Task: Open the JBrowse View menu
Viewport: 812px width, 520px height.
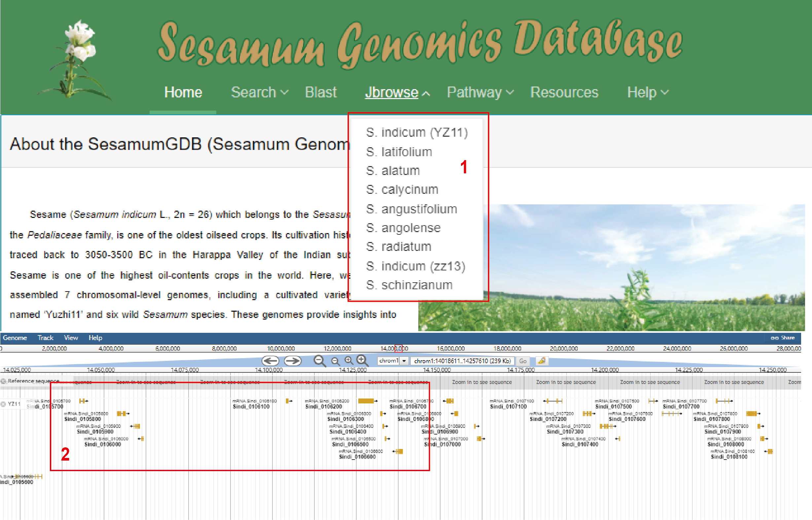Action: [71, 338]
